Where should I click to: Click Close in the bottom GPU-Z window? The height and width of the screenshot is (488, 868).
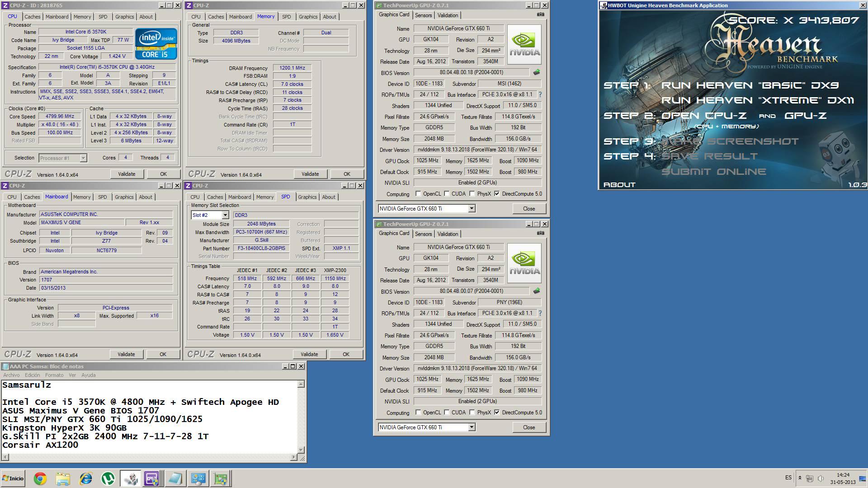point(529,427)
